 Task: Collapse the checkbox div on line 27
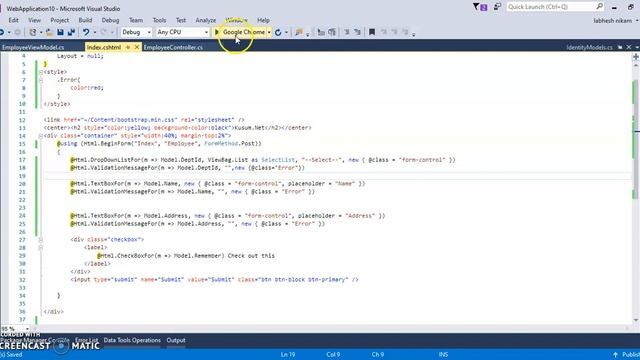[41, 240]
